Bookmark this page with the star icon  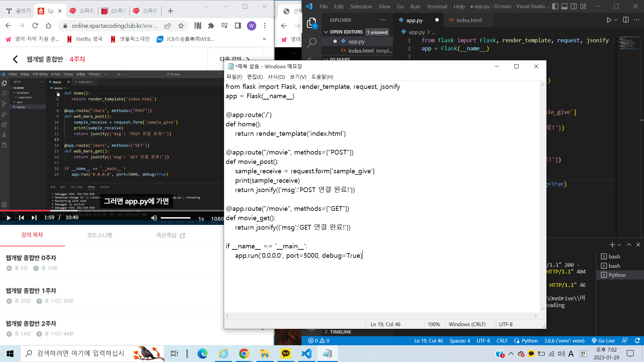(181, 26)
